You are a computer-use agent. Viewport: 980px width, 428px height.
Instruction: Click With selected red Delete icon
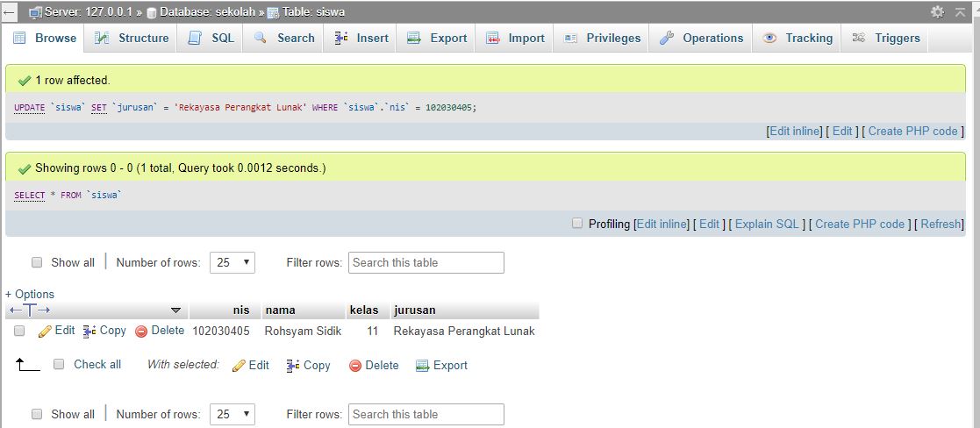(355, 366)
